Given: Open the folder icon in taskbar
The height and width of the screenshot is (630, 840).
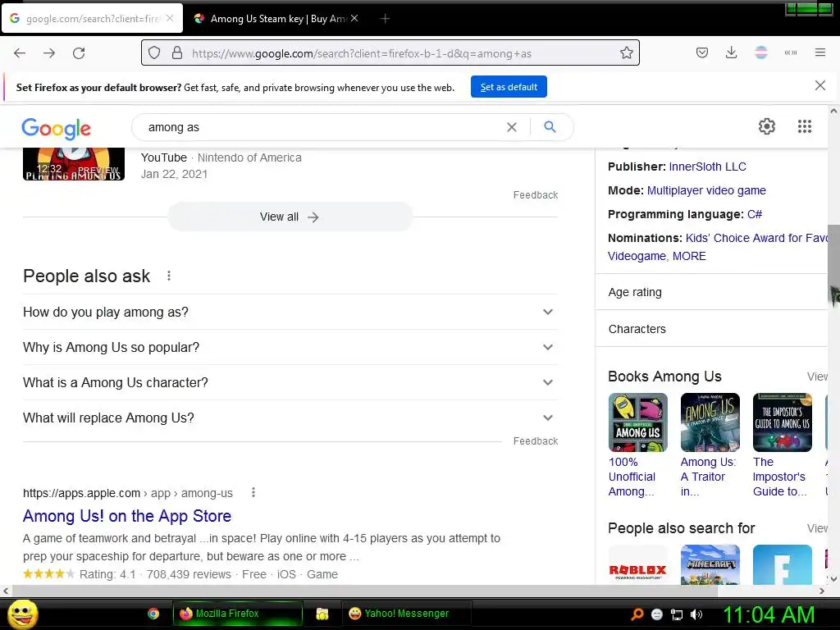Looking at the screenshot, I should tap(322, 614).
